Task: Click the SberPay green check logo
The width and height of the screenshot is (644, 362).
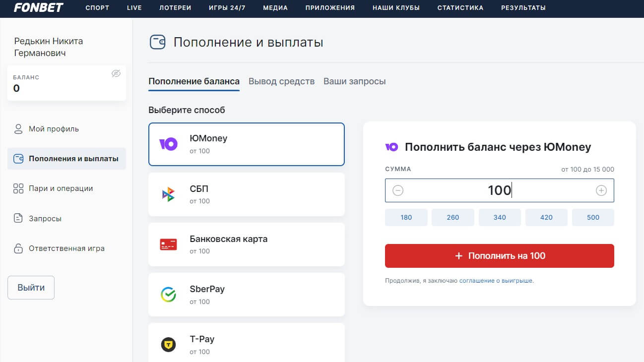Action: coord(168,295)
